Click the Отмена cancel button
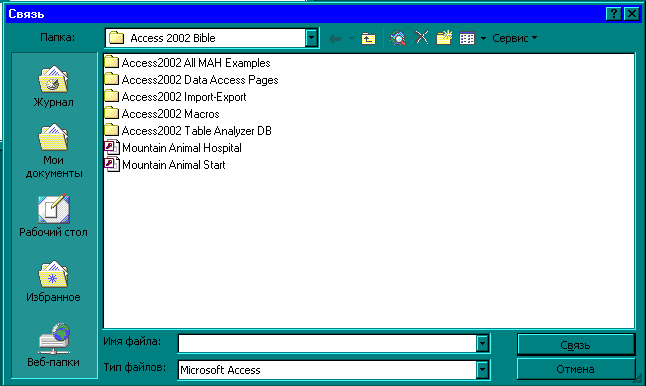The width and height of the screenshot is (646, 386). tap(576, 369)
